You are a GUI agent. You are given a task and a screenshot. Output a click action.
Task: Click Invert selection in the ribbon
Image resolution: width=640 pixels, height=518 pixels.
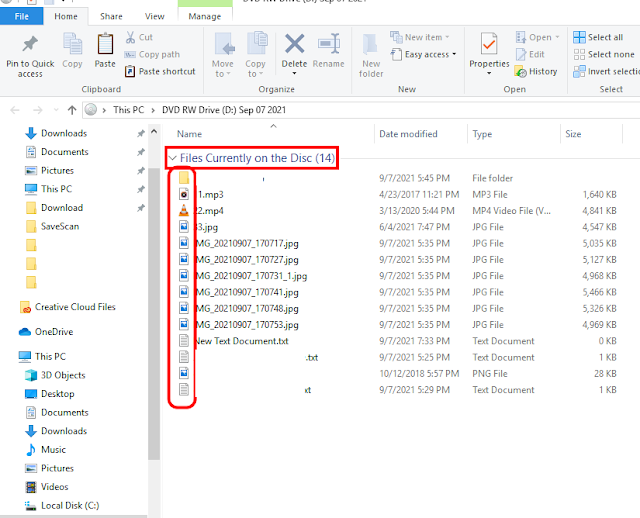click(x=606, y=71)
